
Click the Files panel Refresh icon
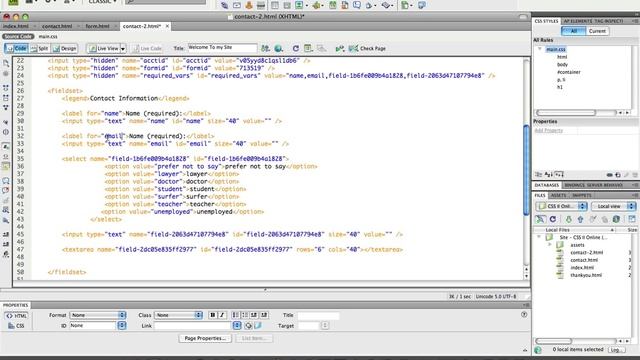(x=553, y=219)
